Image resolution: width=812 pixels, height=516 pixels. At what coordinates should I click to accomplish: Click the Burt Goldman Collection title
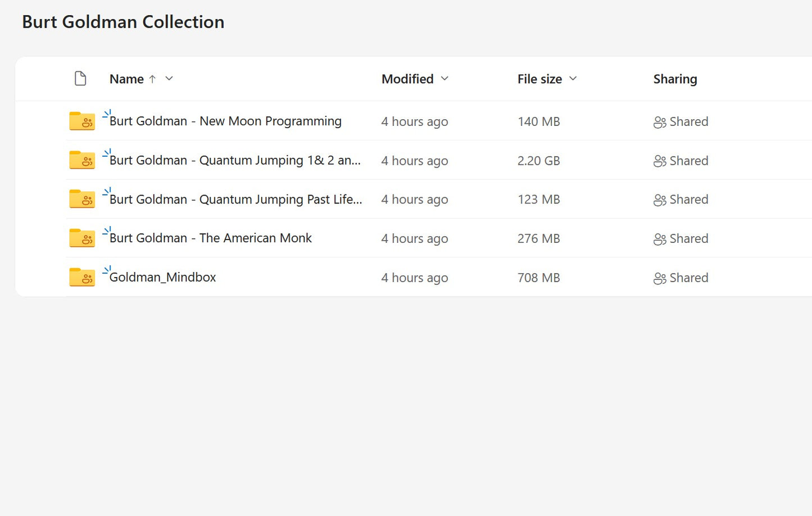[123, 22]
